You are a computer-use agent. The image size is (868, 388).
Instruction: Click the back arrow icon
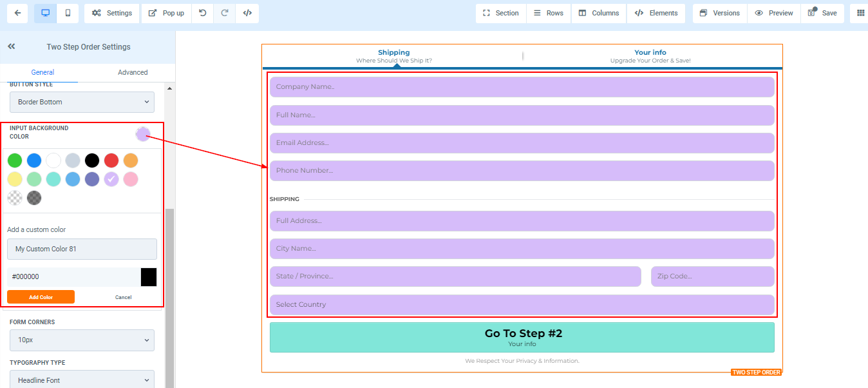click(x=17, y=13)
